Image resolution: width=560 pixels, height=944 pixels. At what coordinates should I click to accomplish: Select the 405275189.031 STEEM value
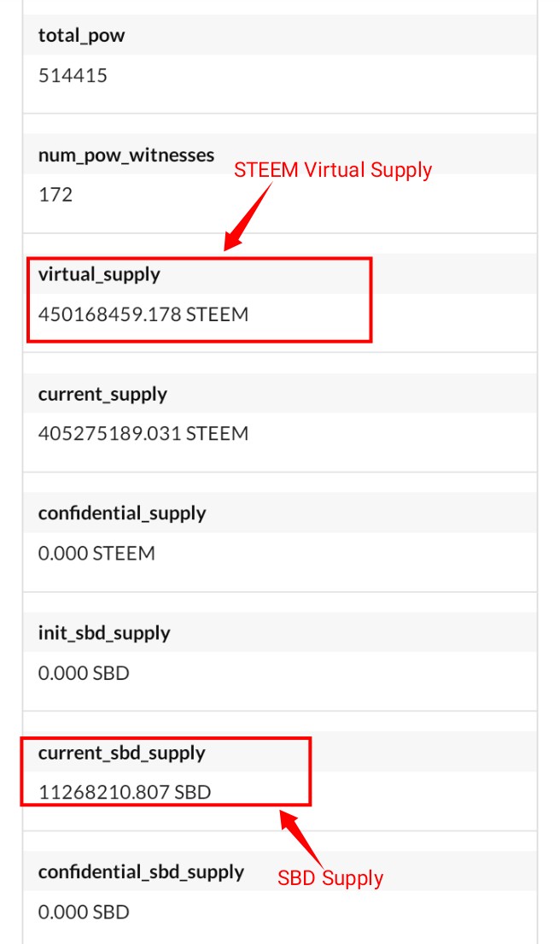point(143,434)
